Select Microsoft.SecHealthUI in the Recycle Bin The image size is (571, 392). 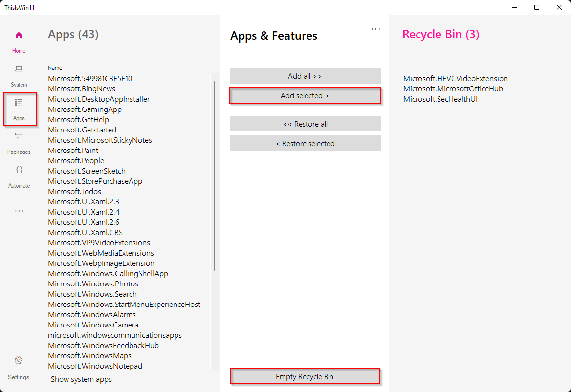(440, 99)
